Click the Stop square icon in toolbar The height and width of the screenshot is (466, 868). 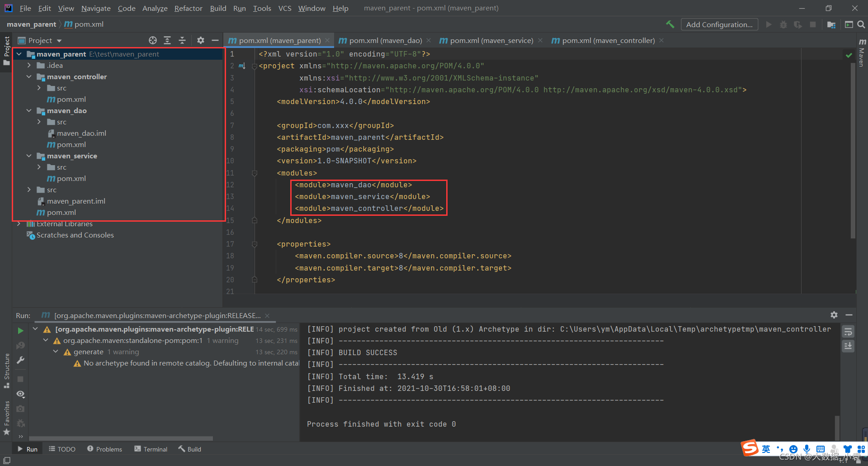(813, 24)
